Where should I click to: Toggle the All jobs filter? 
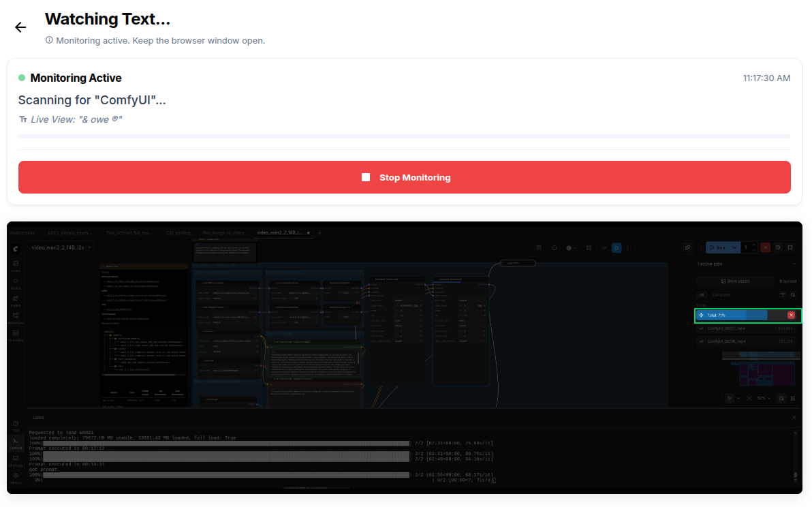702,295
